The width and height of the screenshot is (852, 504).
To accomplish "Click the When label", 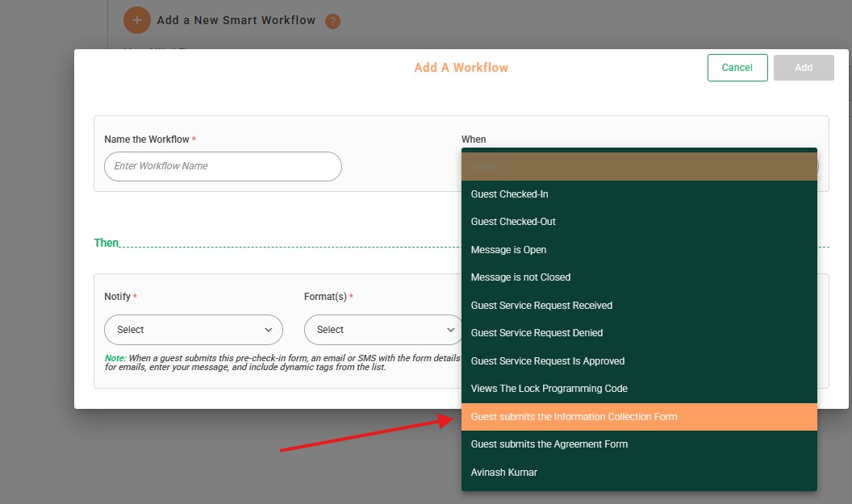I will (474, 139).
